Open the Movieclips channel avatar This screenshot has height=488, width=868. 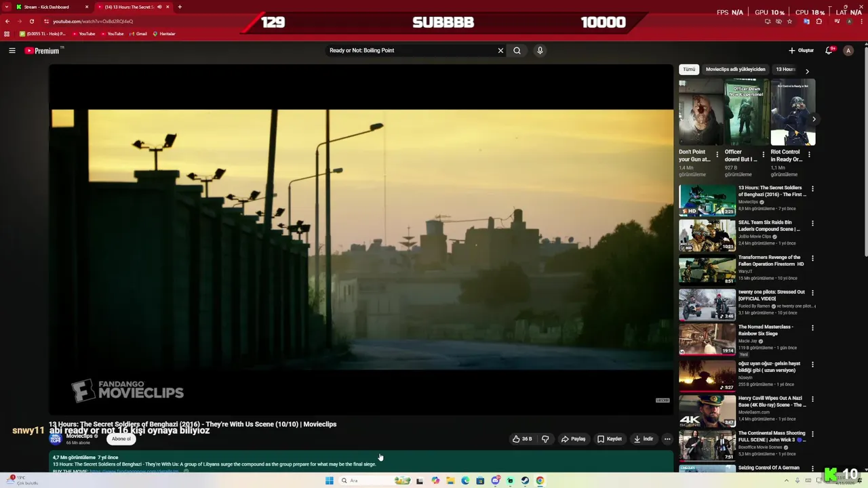(x=56, y=439)
